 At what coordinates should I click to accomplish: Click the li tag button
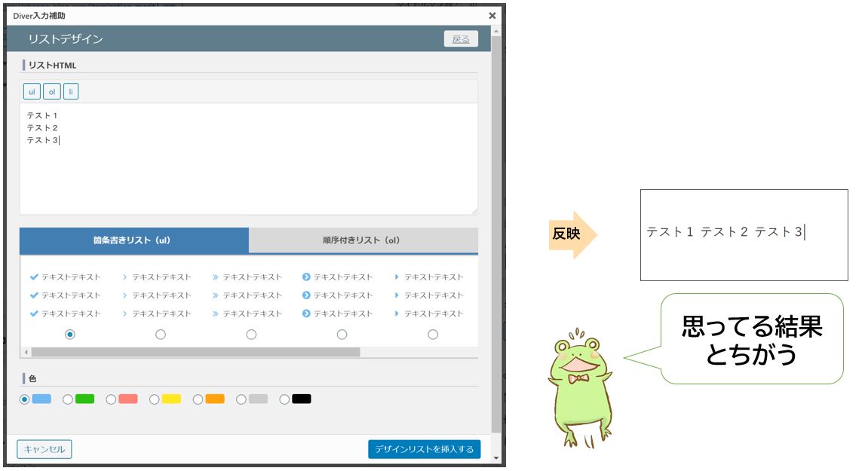(71, 92)
